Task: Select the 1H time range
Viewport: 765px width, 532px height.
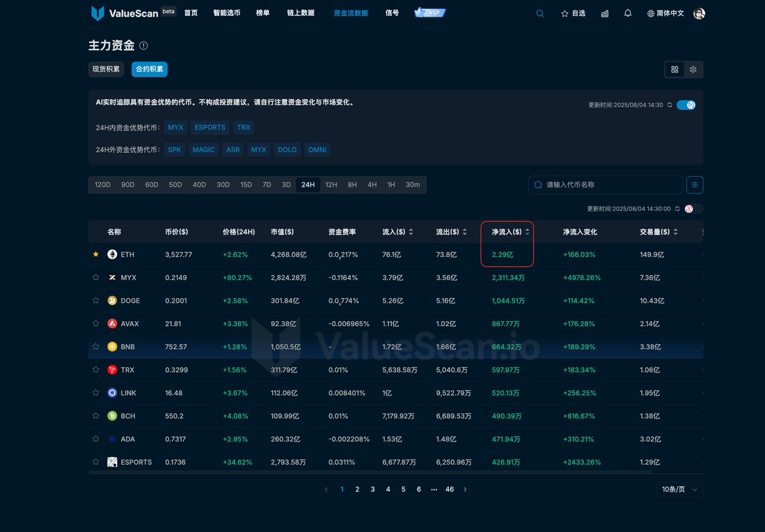Action: [391, 185]
